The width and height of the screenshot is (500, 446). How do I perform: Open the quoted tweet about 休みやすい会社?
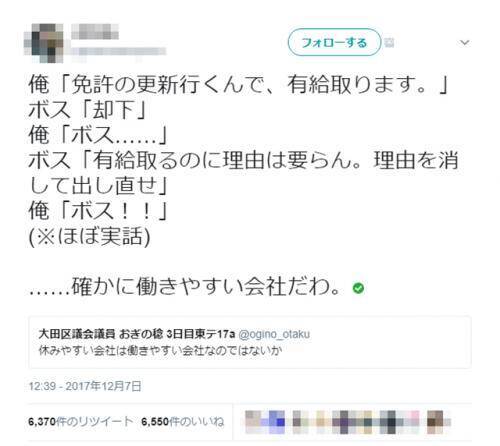(x=250, y=342)
